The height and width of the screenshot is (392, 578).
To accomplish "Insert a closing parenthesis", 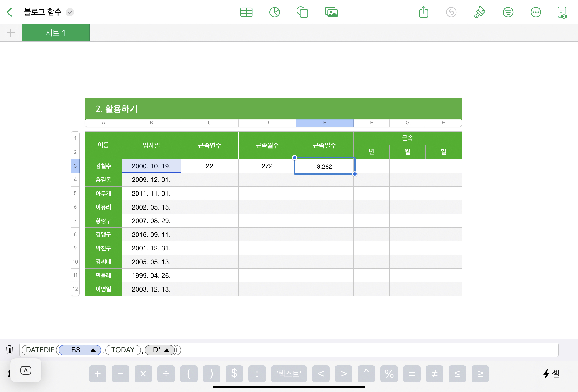I will point(211,374).
